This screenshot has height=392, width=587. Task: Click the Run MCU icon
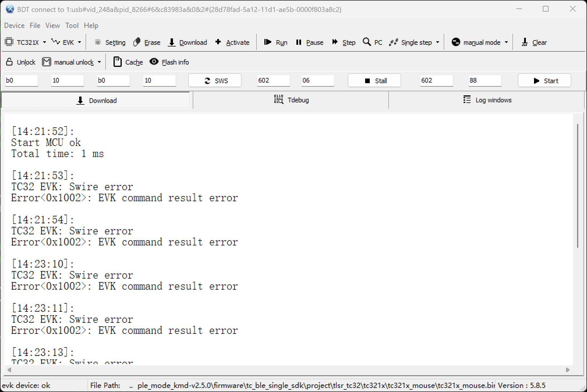[x=268, y=42]
